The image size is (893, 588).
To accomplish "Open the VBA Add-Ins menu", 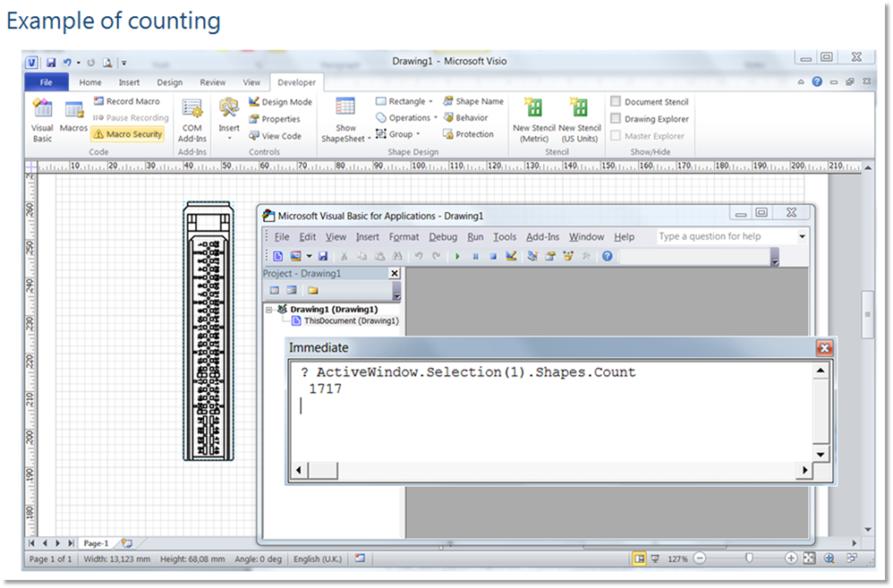I will pyautogui.click(x=542, y=237).
